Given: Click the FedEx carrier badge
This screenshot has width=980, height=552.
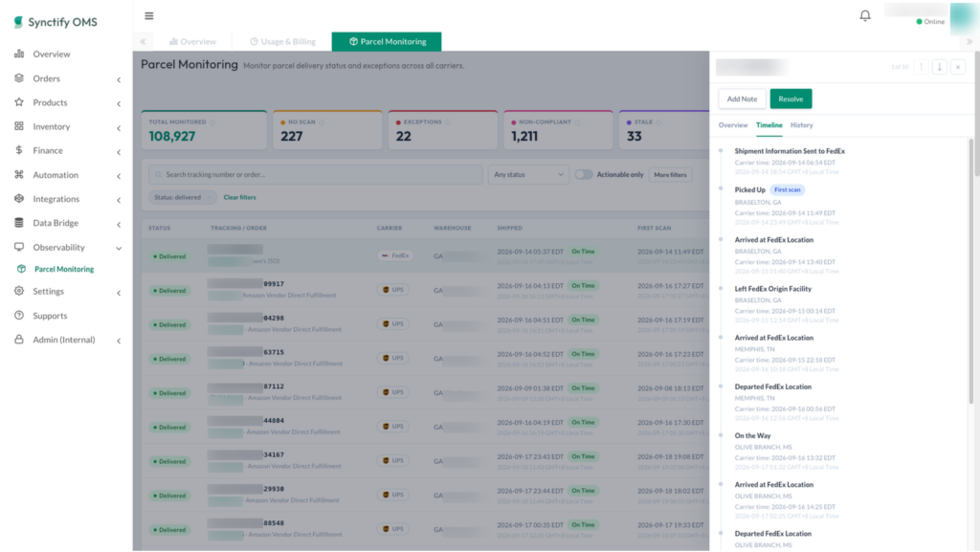Looking at the screenshot, I should tap(395, 255).
